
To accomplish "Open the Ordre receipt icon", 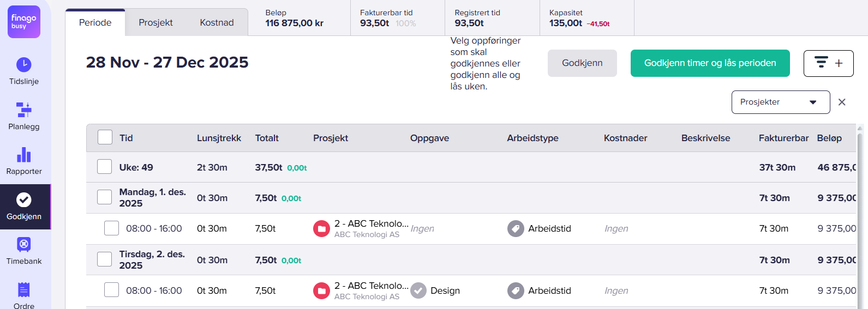I will [24, 289].
